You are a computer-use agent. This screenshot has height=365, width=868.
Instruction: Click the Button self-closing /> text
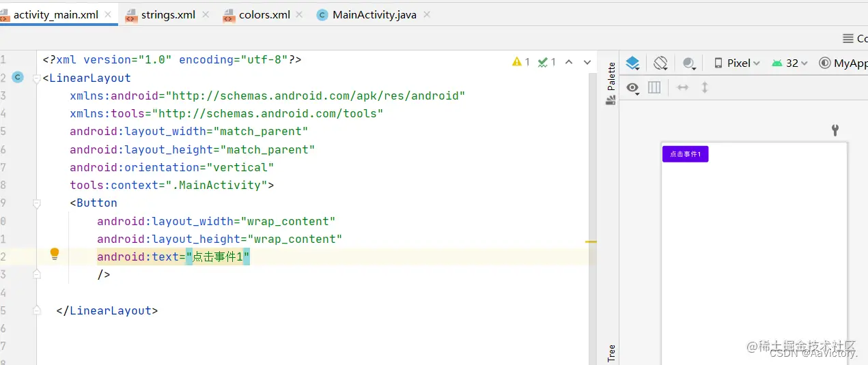point(103,274)
